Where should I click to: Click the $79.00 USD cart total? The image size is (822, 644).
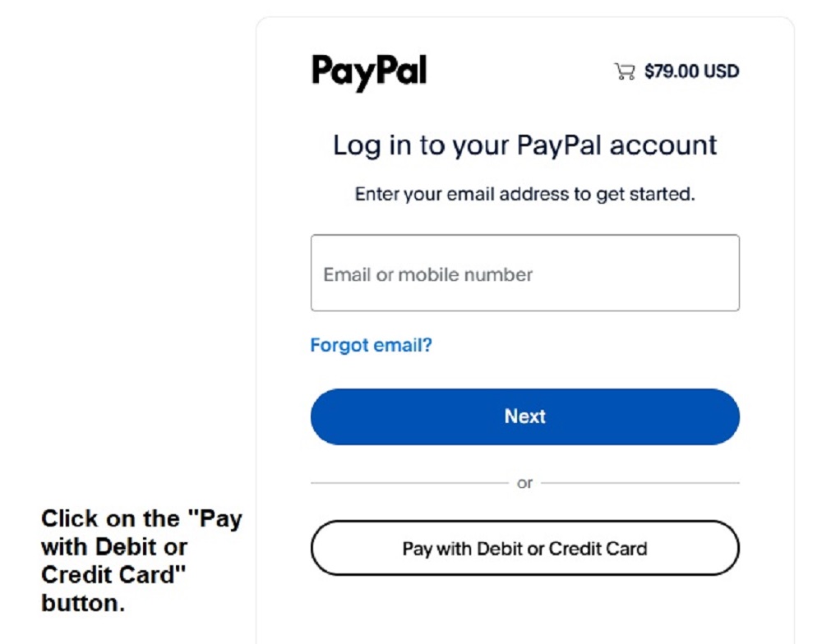click(x=691, y=71)
